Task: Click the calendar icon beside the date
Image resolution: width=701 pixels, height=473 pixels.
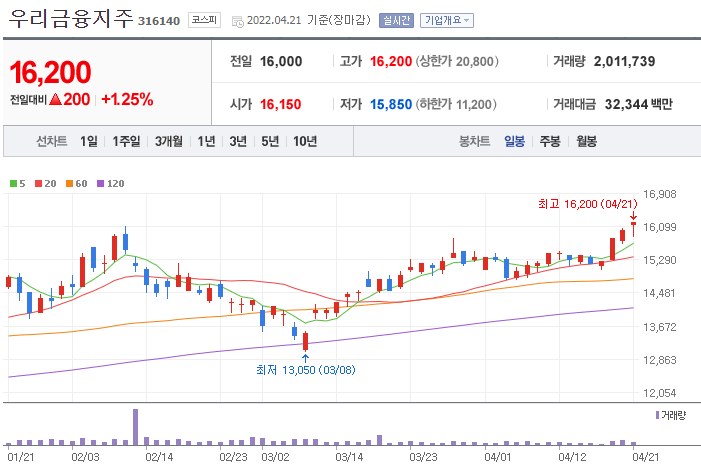Action: click(x=237, y=21)
